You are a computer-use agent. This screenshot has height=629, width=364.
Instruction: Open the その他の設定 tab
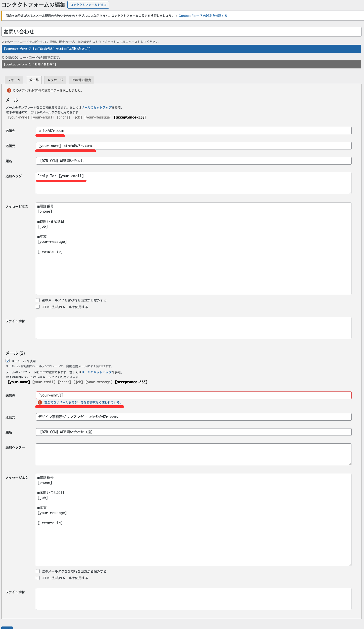pos(81,80)
